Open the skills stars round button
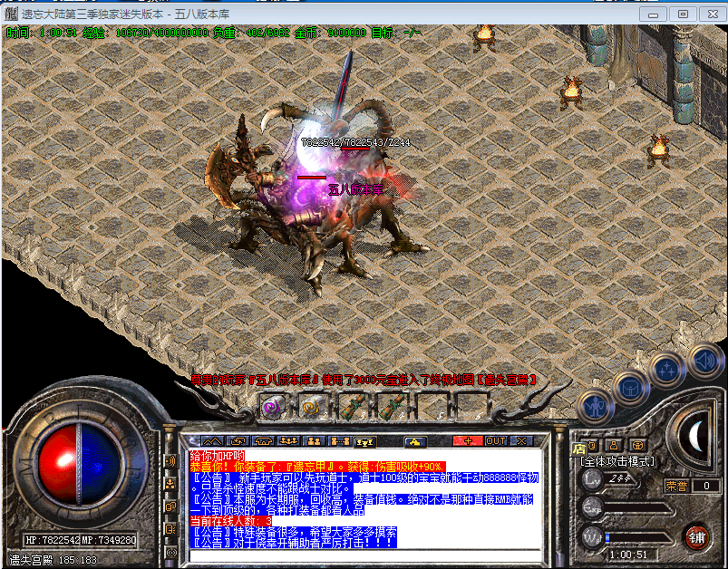The image size is (728, 569). pyautogui.click(x=666, y=370)
